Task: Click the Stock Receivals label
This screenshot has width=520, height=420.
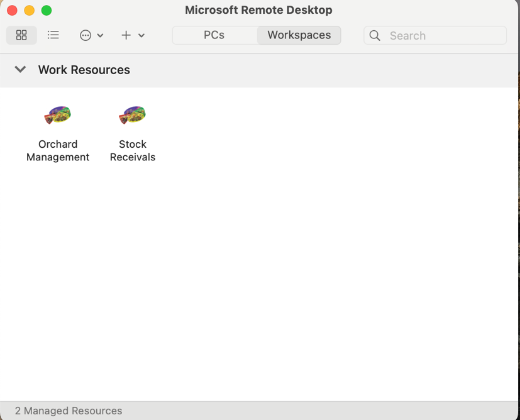Action: (x=133, y=150)
